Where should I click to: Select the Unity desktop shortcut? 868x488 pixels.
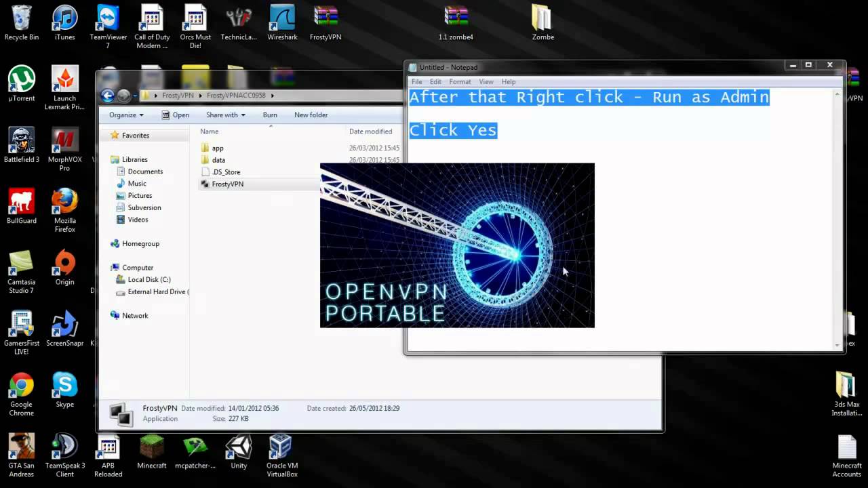click(x=239, y=451)
